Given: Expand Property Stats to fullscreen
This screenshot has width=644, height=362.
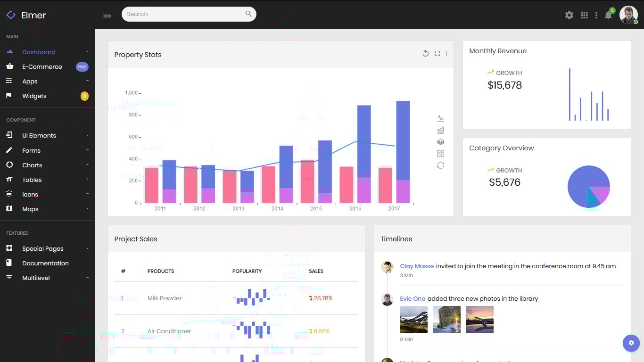Looking at the screenshot, I should (437, 53).
